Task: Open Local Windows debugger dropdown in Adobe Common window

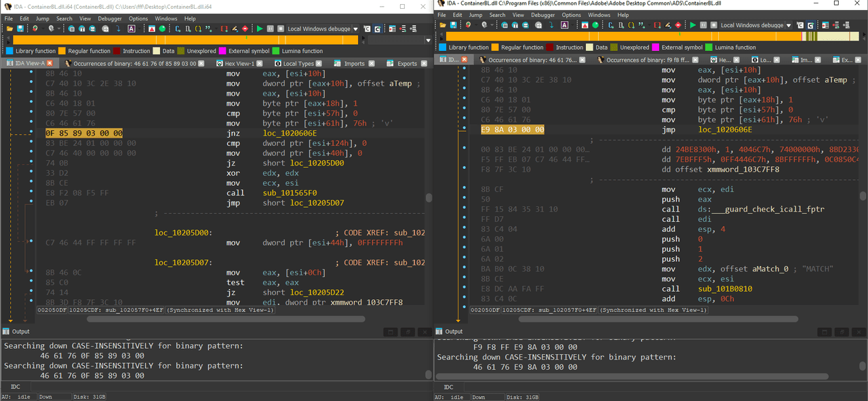Action: pyautogui.click(x=788, y=25)
